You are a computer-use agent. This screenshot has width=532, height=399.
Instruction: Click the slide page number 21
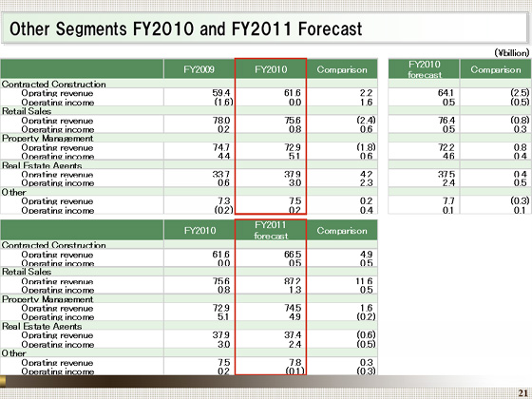pyautogui.click(x=523, y=393)
